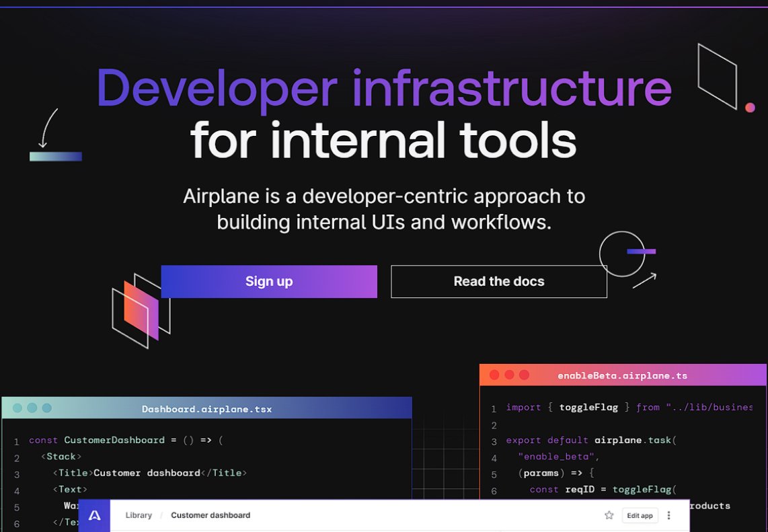
Task: Click the Dashboard.airplane.tsx window title
Action: point(206,409)
